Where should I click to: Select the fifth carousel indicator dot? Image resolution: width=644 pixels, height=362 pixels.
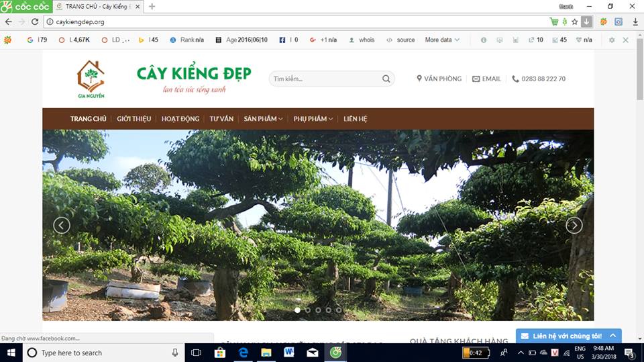tap(338, 310)
